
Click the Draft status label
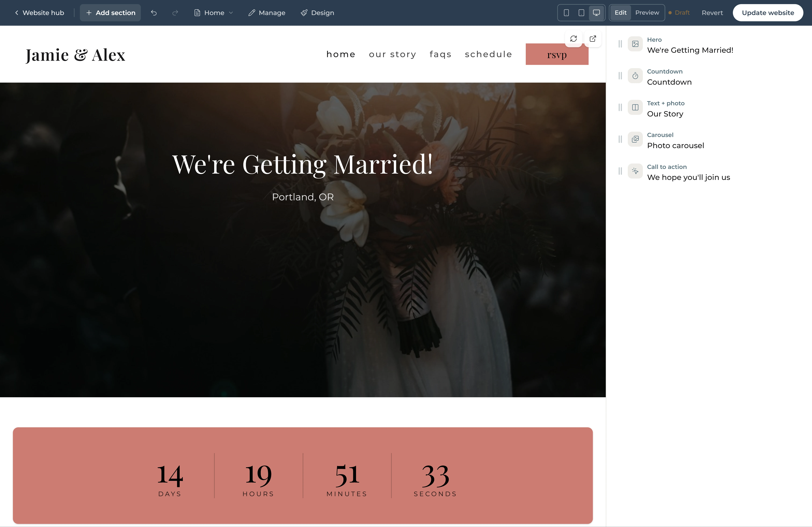pyautogui.click(x=679, y=13)
